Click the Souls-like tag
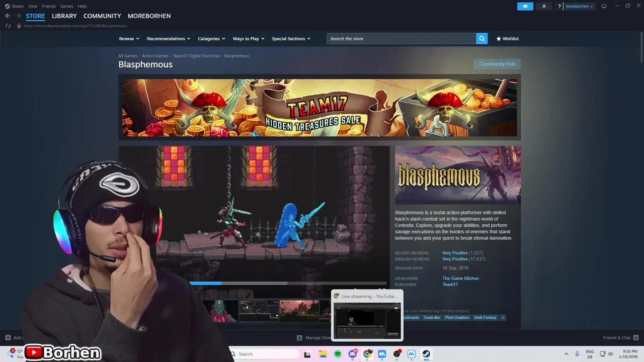Screen dimensions: 644x362 click(x=432, y=318)
